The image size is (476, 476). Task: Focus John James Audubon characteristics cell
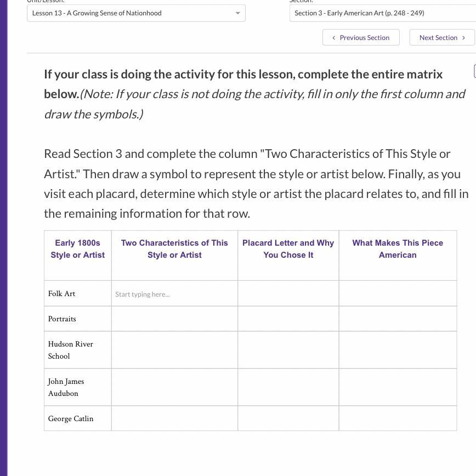coord(174,387)
